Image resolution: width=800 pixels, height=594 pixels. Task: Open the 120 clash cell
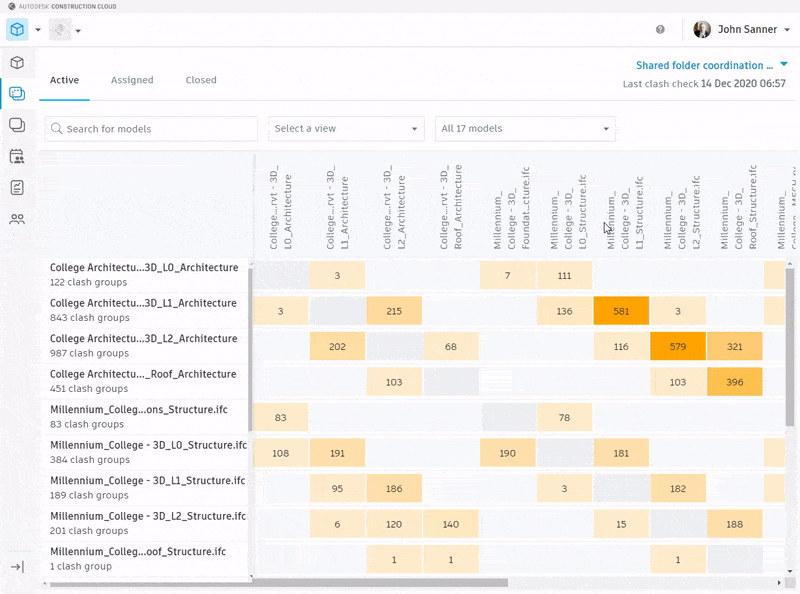click(394, 524)
